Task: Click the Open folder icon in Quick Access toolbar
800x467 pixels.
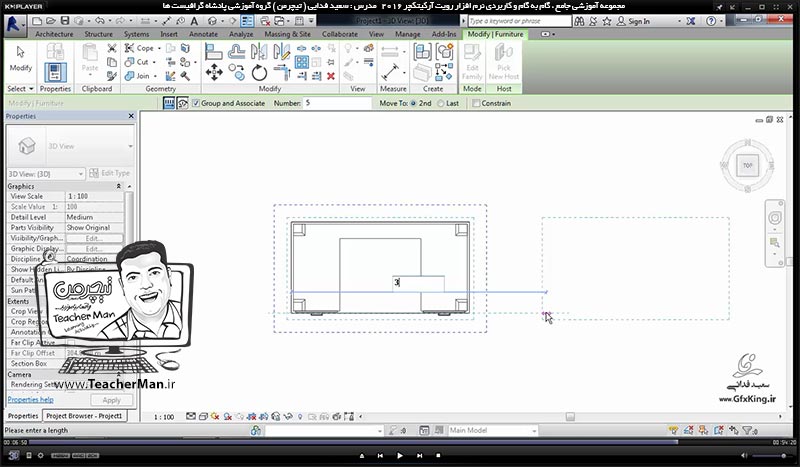Action: pos(51,21)
